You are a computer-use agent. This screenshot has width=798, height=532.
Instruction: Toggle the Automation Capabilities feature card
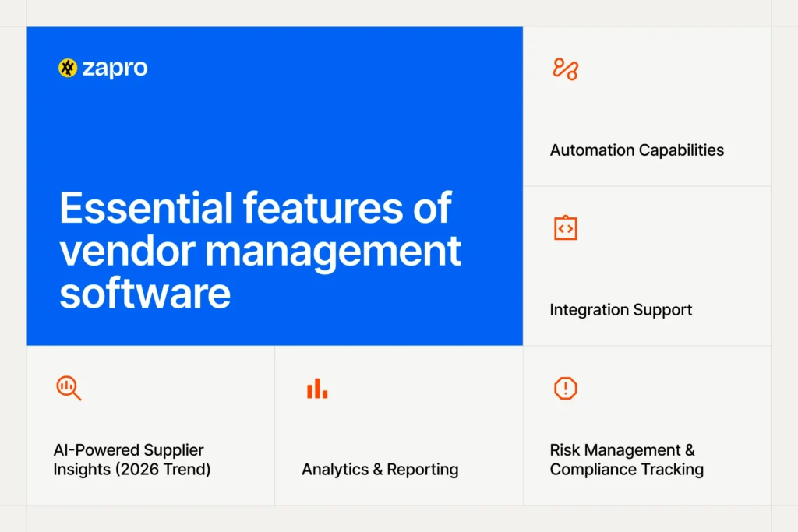click(647, 105)
